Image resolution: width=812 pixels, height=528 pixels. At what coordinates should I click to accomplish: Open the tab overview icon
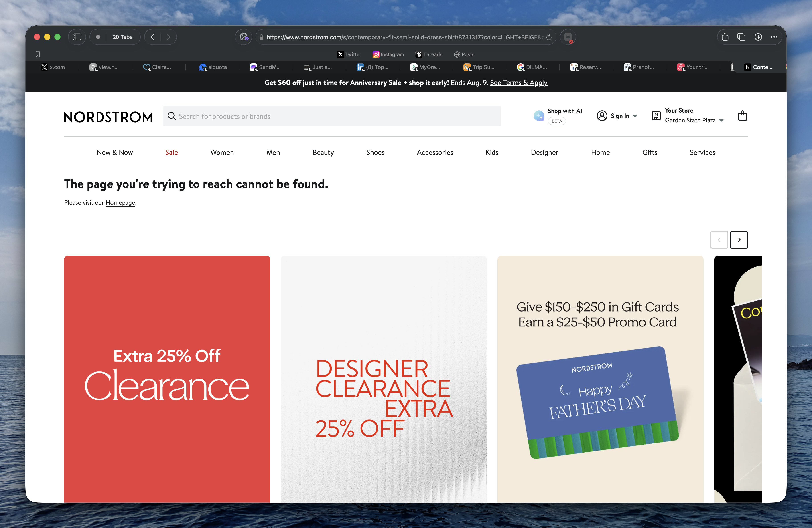(741, 37)
